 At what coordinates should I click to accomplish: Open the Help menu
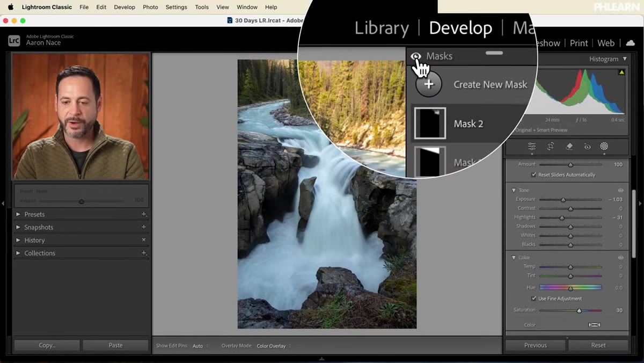point(271,7)
